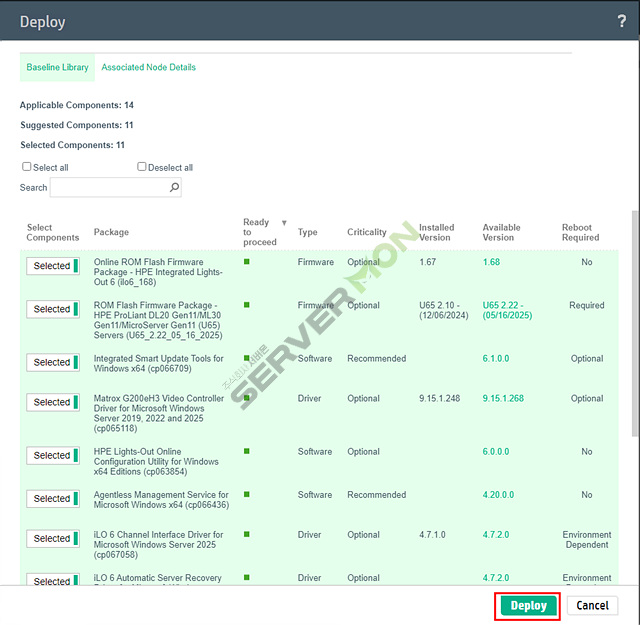Toggle Selected for Agentless Management Service
This screenshot has width=640, height=625.
[x=53, y=499]
